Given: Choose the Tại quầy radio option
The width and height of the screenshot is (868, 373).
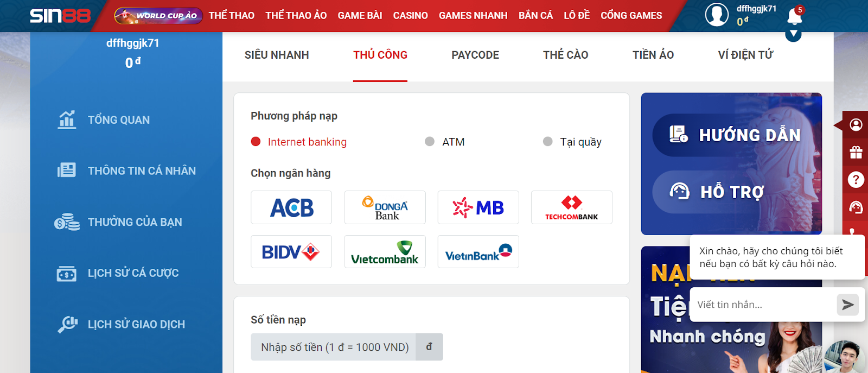Looking at the screenshot, I should coord(548,142).
